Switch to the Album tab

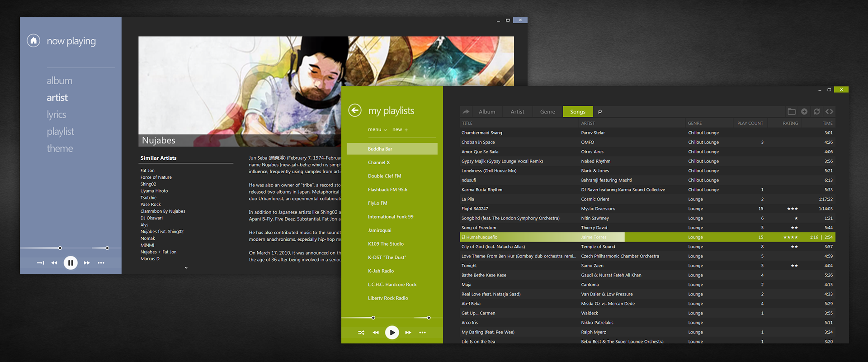tap(487, 112)
